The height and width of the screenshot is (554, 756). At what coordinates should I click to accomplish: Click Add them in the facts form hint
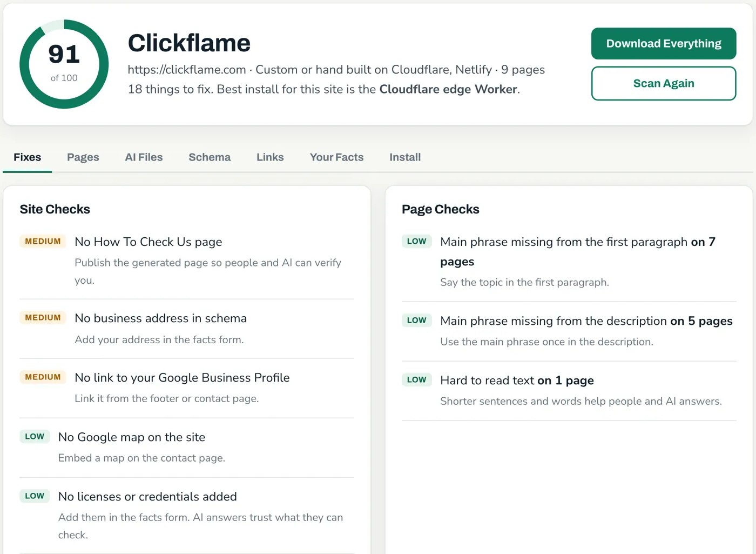(200, 526)
